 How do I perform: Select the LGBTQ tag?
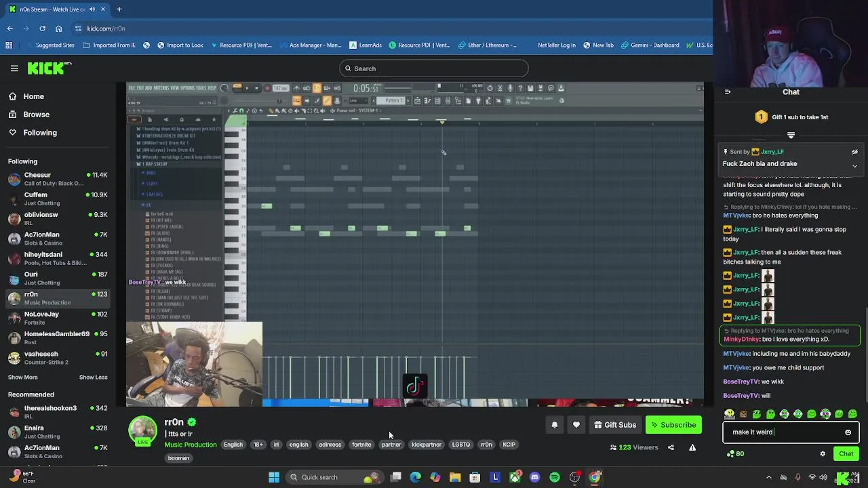[461, 445]
